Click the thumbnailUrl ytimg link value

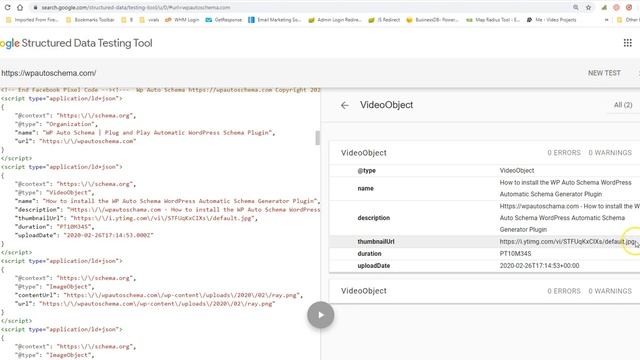pyautogui.click(x=567, y=242)
